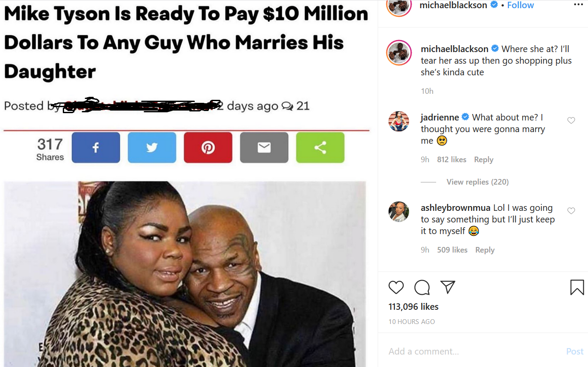Reply to ashleybrownmua's comment
The width and height of the screenshot is (588, 367).
pos(485,250)
